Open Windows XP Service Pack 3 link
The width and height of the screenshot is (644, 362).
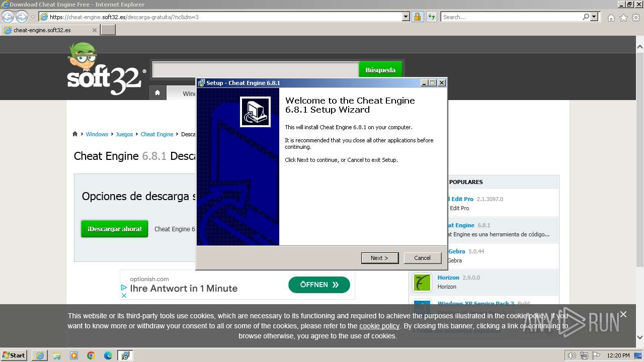(x=476, y=304)
